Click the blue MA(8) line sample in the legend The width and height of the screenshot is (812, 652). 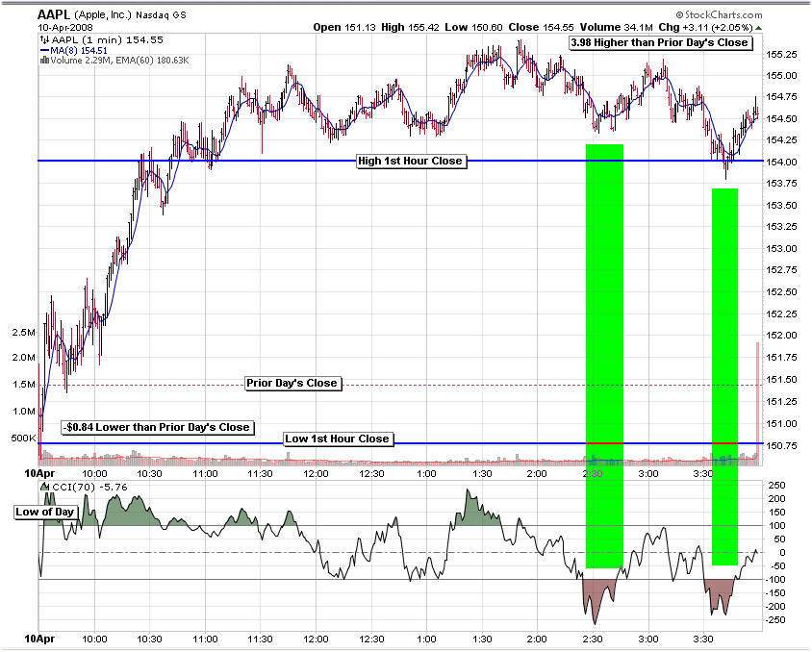click(44, 50)
